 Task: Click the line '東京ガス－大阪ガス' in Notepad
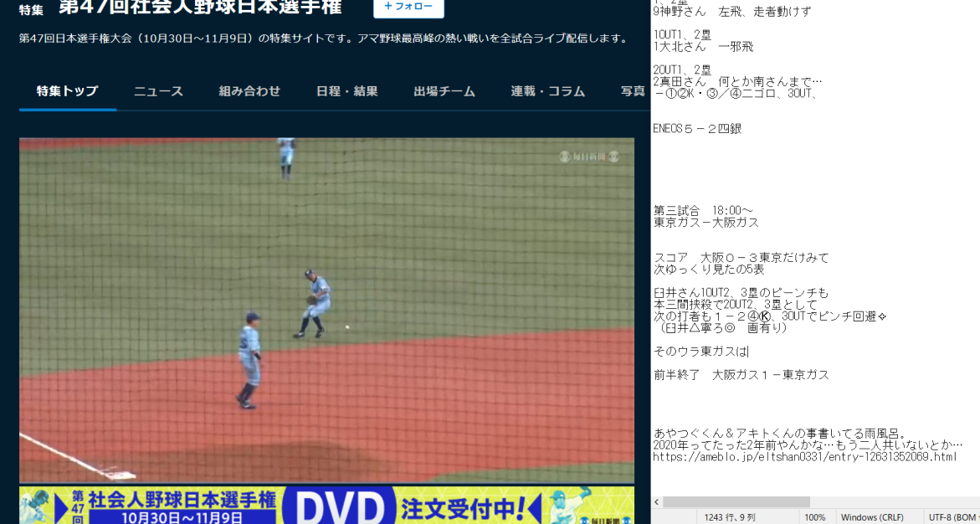pos(706,222)
